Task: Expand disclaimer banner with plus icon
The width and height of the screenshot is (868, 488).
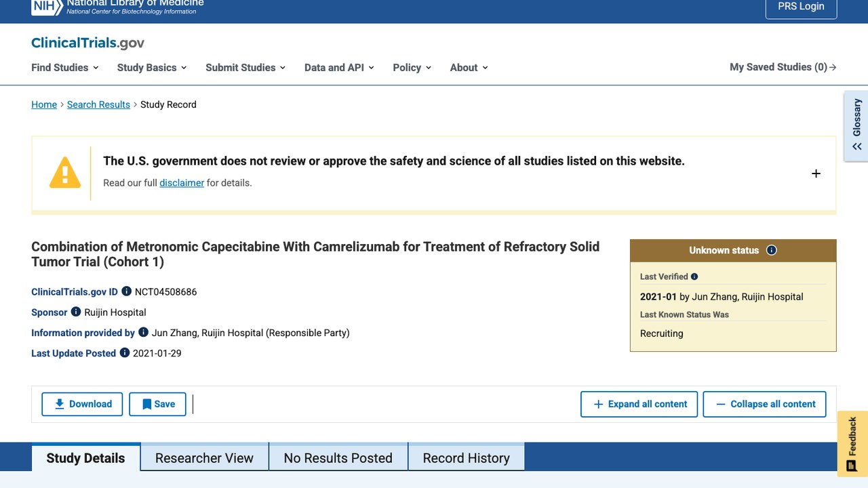Action: (x=816, y=174)
